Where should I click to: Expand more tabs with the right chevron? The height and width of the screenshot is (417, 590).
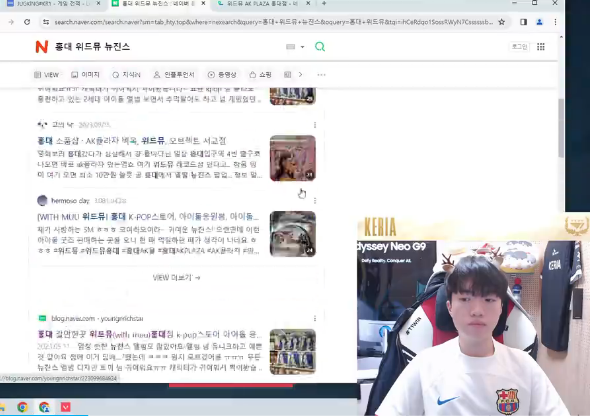click(x=300, y=75)
